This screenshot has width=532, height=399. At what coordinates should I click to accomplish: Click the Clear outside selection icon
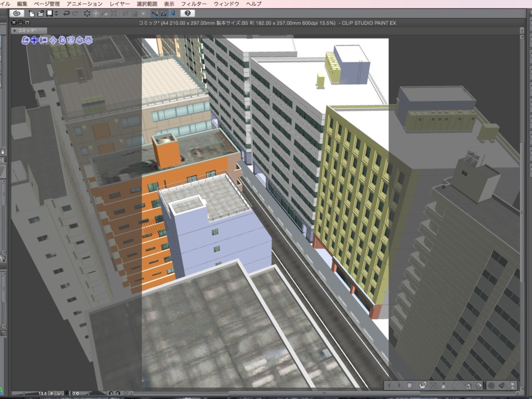96,14
